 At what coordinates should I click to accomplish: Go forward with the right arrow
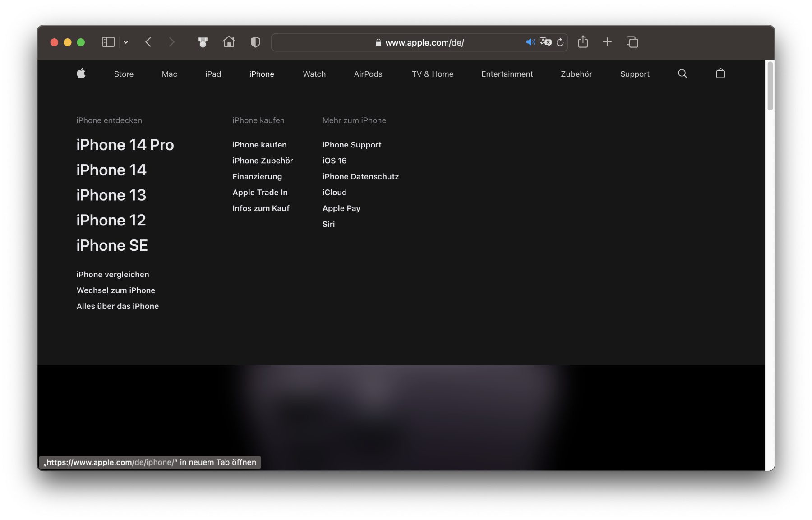click(x=171, y=42)
